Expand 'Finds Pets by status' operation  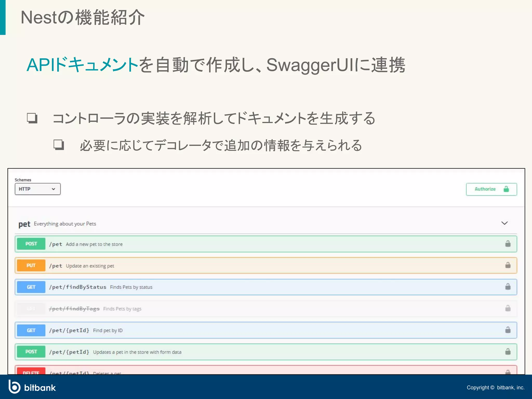pos(266,287)
